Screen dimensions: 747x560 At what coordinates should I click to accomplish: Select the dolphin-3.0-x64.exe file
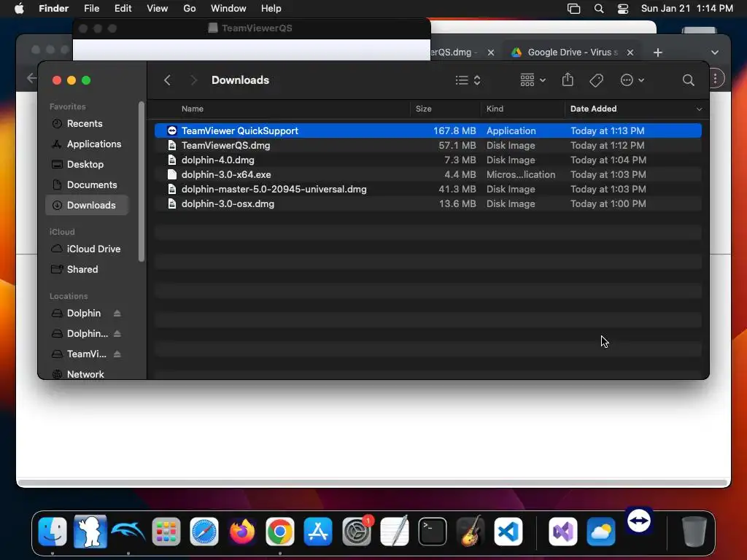tap(427, 175)
